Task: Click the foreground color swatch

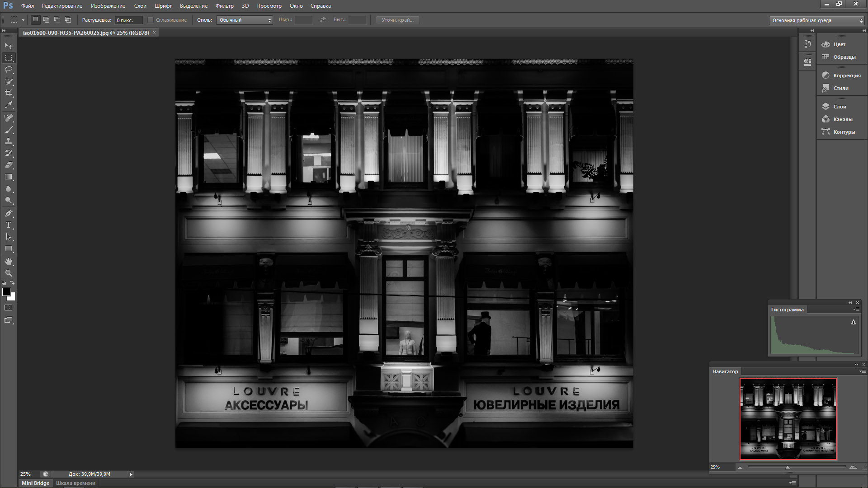Action: [x=6, y=292]
